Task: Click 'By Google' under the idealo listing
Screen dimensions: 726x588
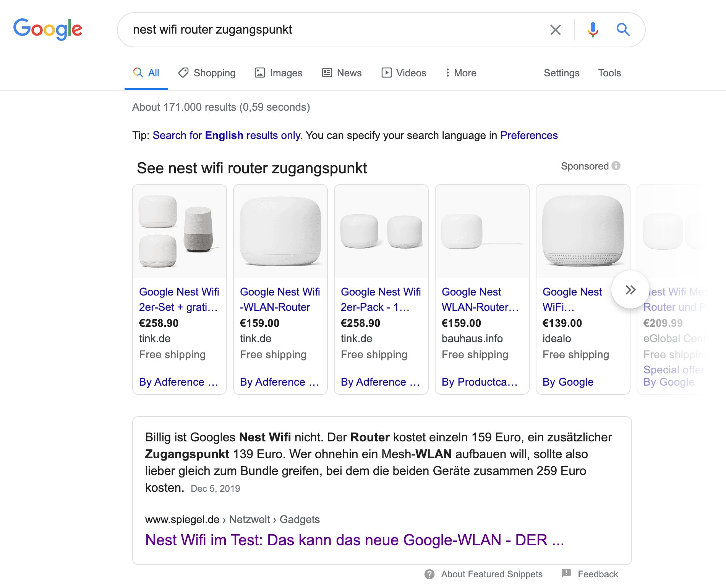Action: 568,382
